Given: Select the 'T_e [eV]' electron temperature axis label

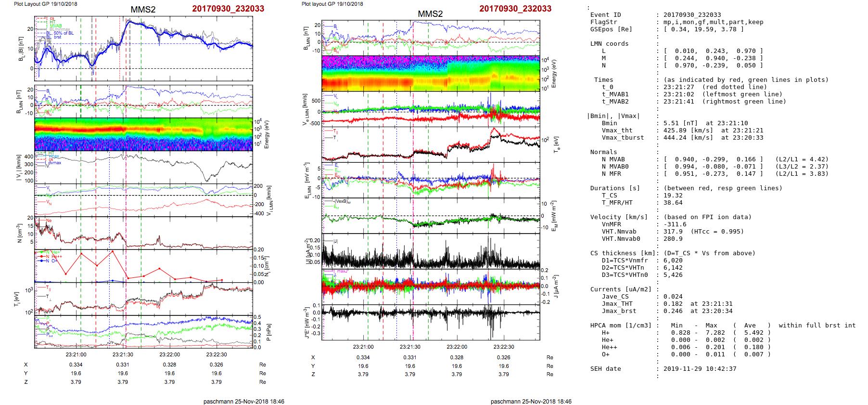Looking at the screenshot, I should (x=556, y=144).
